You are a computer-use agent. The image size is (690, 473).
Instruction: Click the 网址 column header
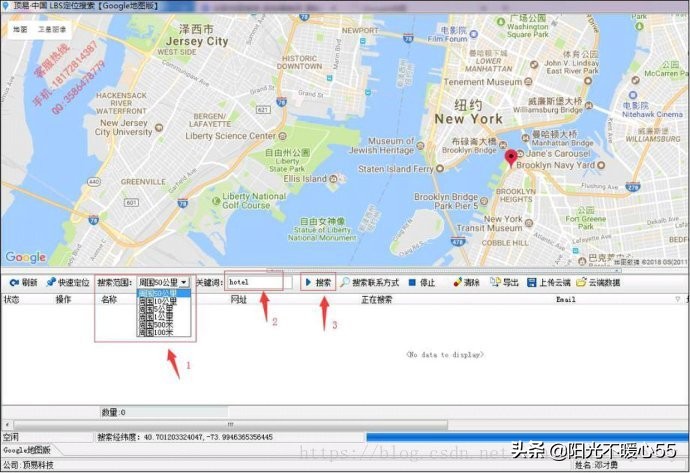[239, 300]
